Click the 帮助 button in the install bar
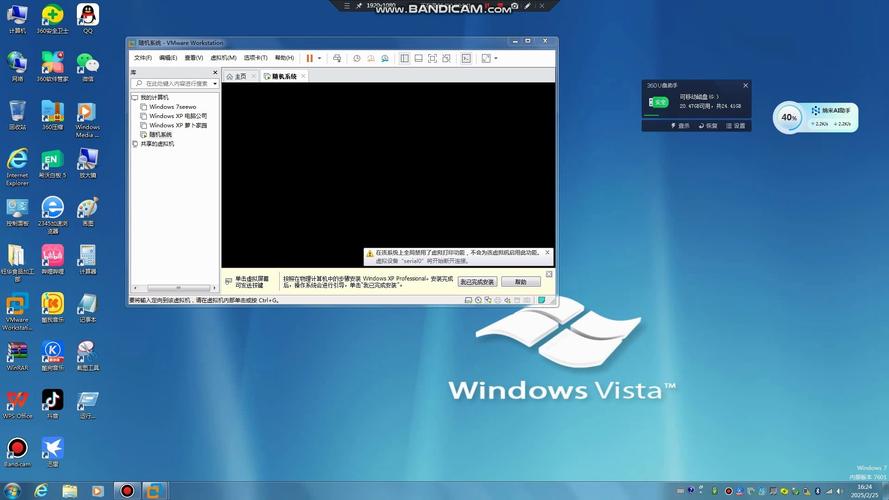This screenshot has width=889, height=500. [x=520, y=282]
